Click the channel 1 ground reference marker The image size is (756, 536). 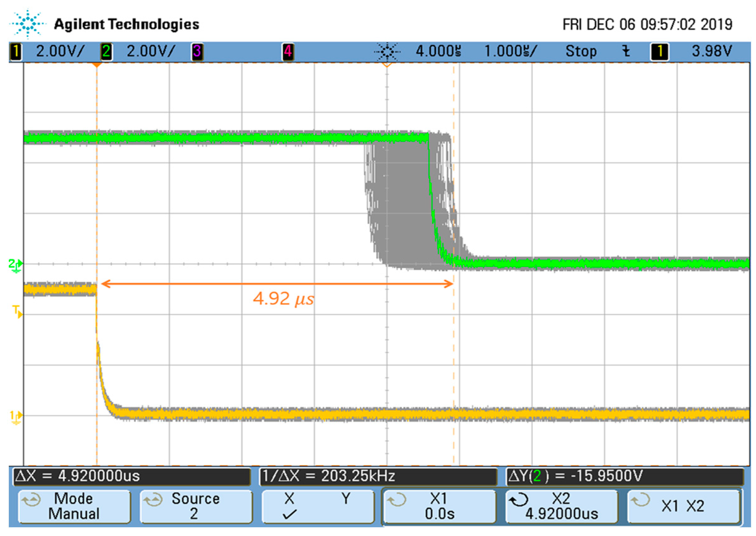point(15,417)
